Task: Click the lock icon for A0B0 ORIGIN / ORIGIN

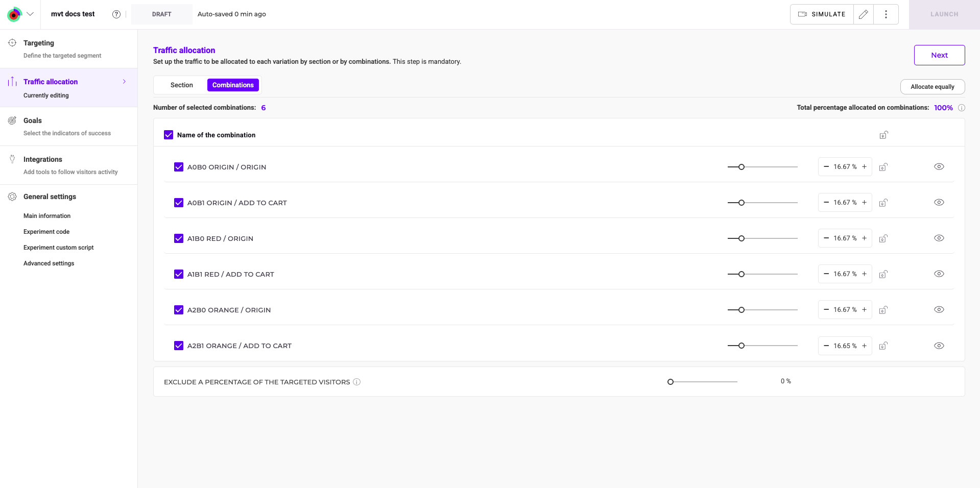Action: point(883,167)
